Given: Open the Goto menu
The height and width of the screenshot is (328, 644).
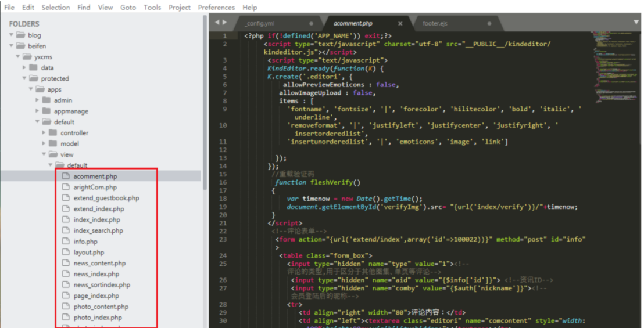Looking at the screenshot, I should pyautogui.click(x=128, y=8).
